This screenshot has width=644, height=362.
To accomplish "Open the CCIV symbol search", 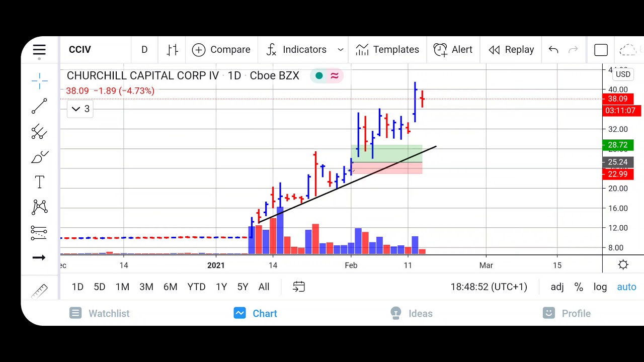I will tap(80, 49).
